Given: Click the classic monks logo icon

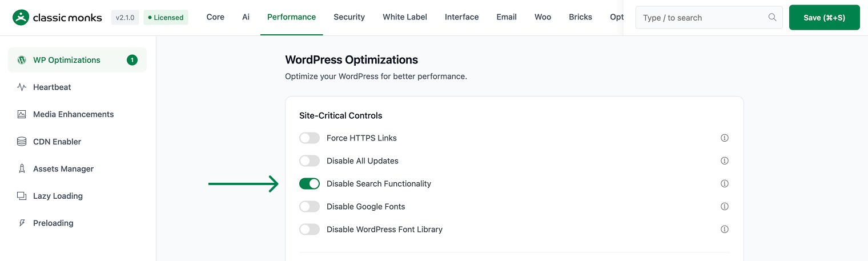Looking at the screenshot, I should point(21,18).
